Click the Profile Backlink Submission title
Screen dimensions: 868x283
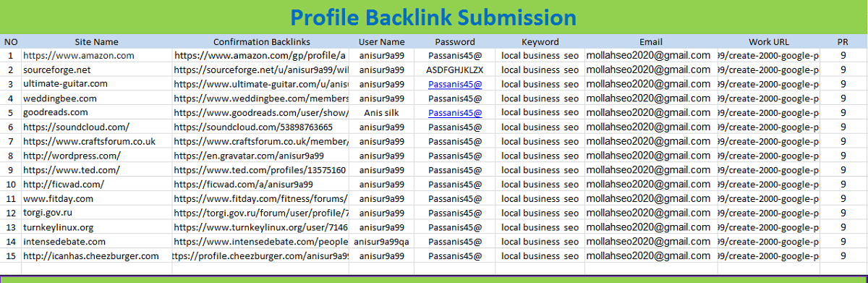pyautogui.click(x=434, y=17)
